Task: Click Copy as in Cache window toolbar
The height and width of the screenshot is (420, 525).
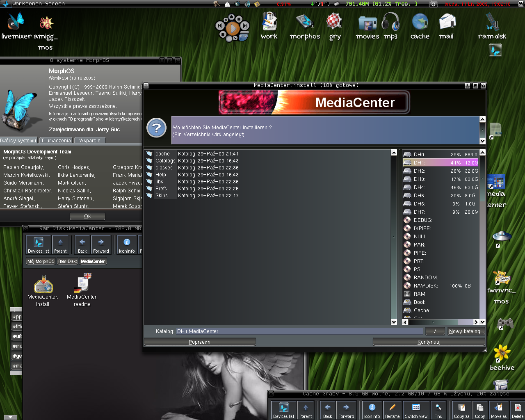Action: (x=461, y=410)
